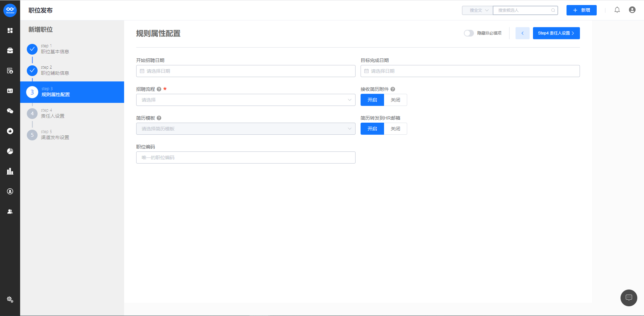Open the 搜全文 search scope dropdown
Viewport: 644px width, 316px height.
pos(478,10)
